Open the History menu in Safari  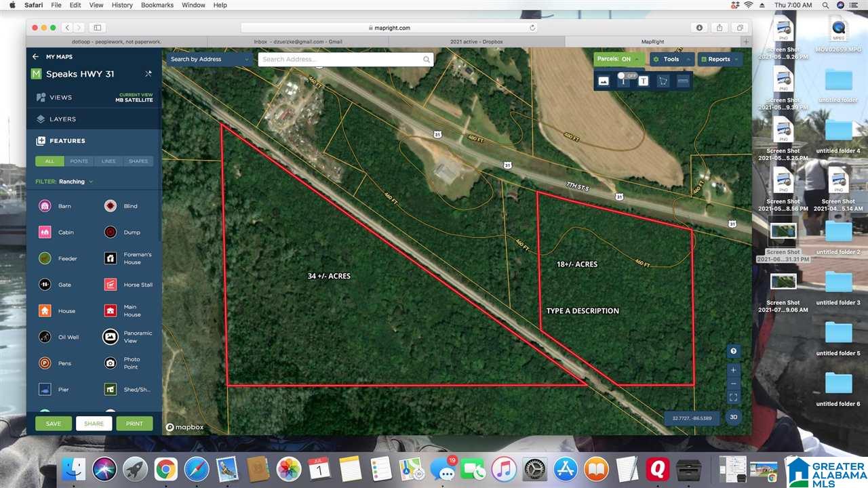(122, 5)
